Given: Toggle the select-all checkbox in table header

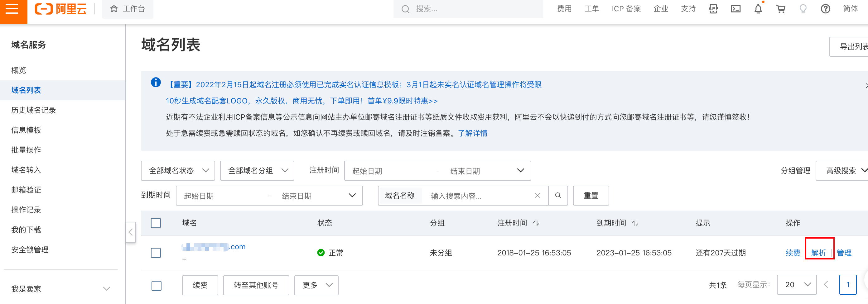Looking at the screenshot, I should point(156,223).
